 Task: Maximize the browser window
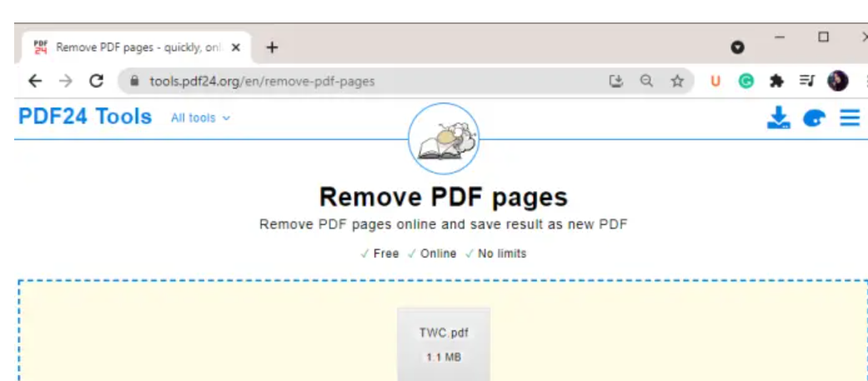click(824, 38)
